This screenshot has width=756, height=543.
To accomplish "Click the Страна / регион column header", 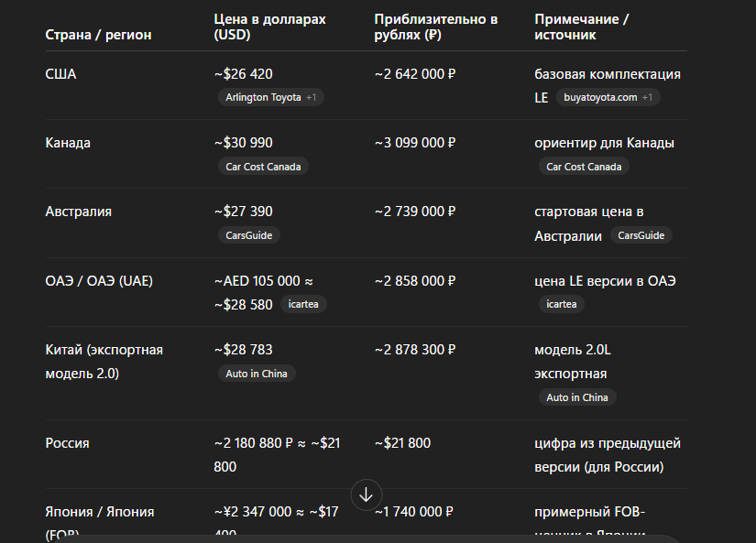I will pos(98,35).
